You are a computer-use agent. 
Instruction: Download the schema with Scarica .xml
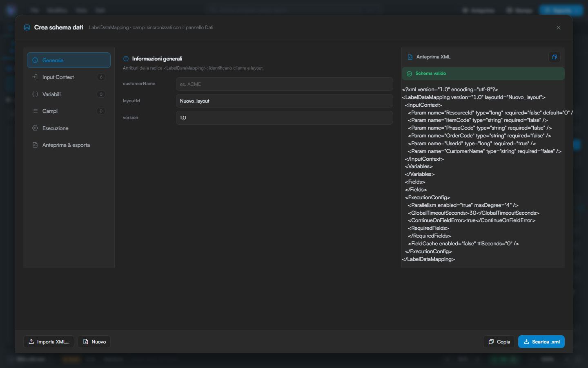541,341
